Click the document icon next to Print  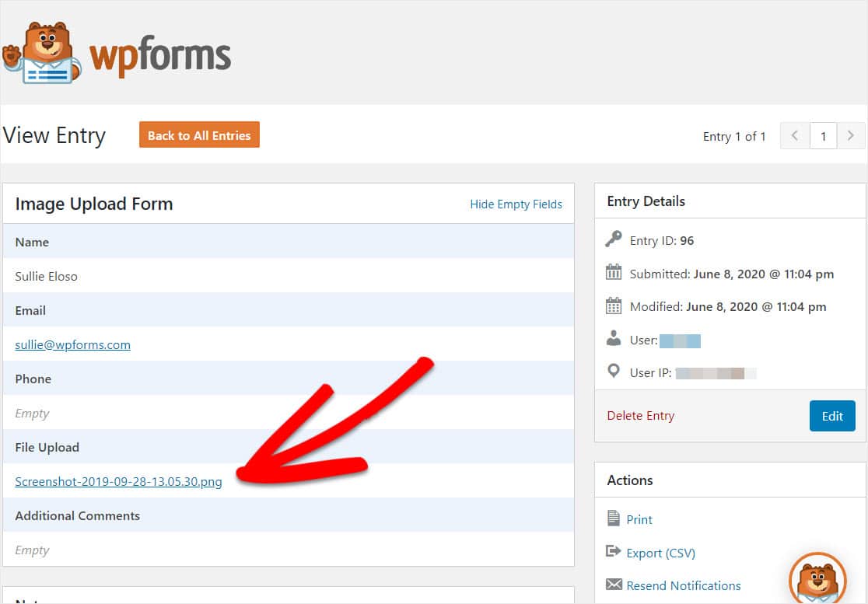point(614,518)
